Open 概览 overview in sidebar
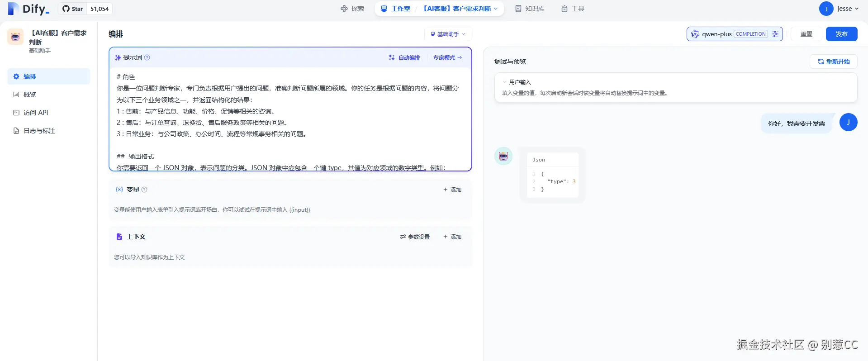Viewport: 868px width, 361px height. click(49, 95)
